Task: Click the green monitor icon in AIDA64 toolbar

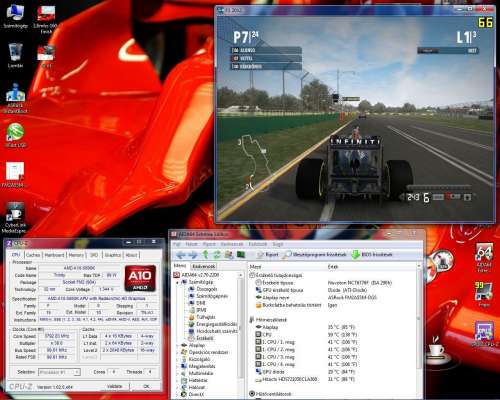Action: (x=241, y=255)
